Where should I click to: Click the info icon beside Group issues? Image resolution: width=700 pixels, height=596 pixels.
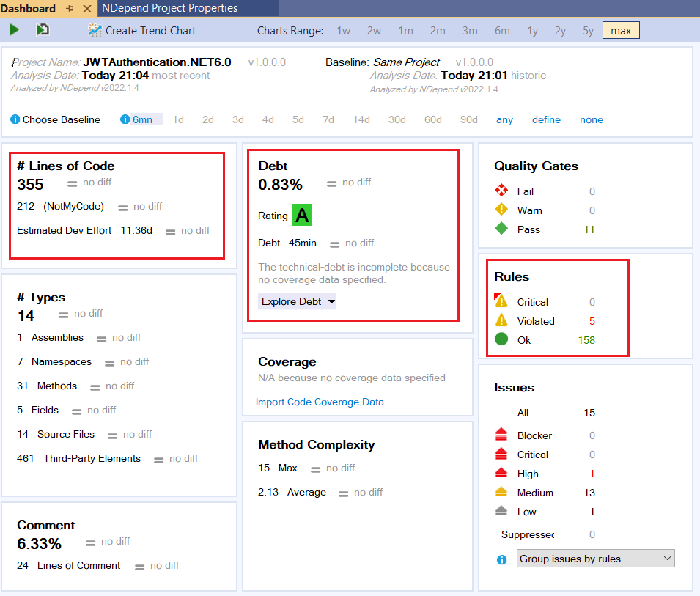tap(502, 559)
